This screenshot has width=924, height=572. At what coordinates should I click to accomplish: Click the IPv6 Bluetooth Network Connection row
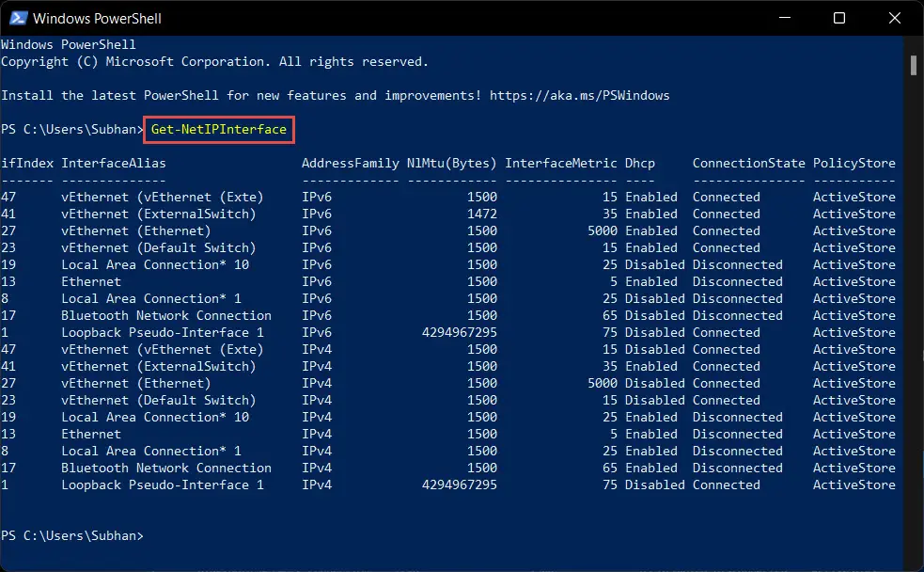tap(448, 315)
